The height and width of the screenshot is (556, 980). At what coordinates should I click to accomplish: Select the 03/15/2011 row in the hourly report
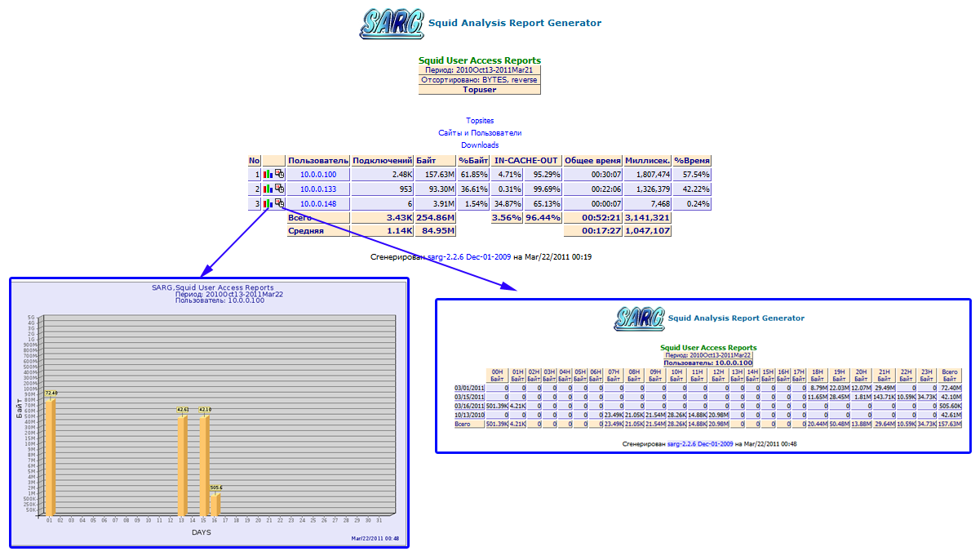pos(708,396)
